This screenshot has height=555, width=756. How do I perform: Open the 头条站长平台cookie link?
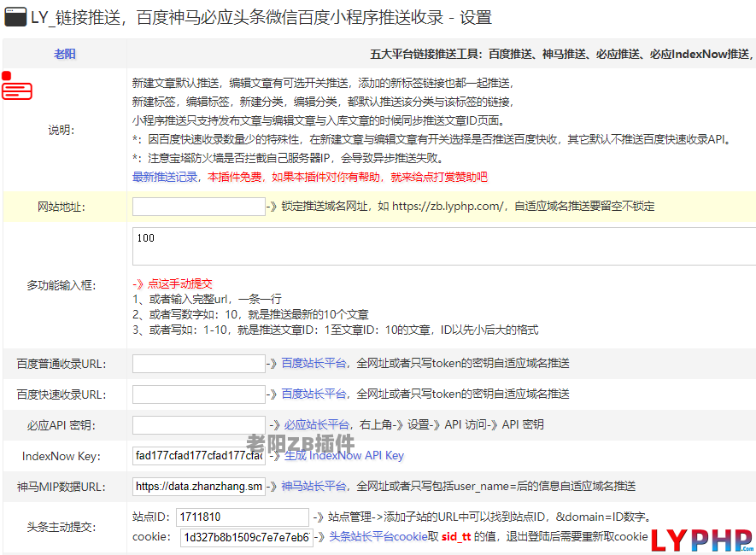pyautogui.click(x=378, y=537)
